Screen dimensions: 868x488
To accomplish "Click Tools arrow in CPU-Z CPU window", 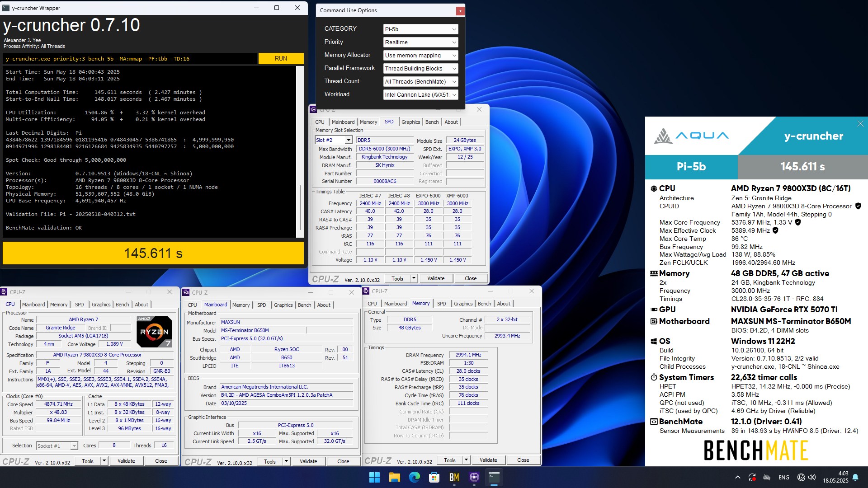I will pyautogui.click(x=104, y=461).
